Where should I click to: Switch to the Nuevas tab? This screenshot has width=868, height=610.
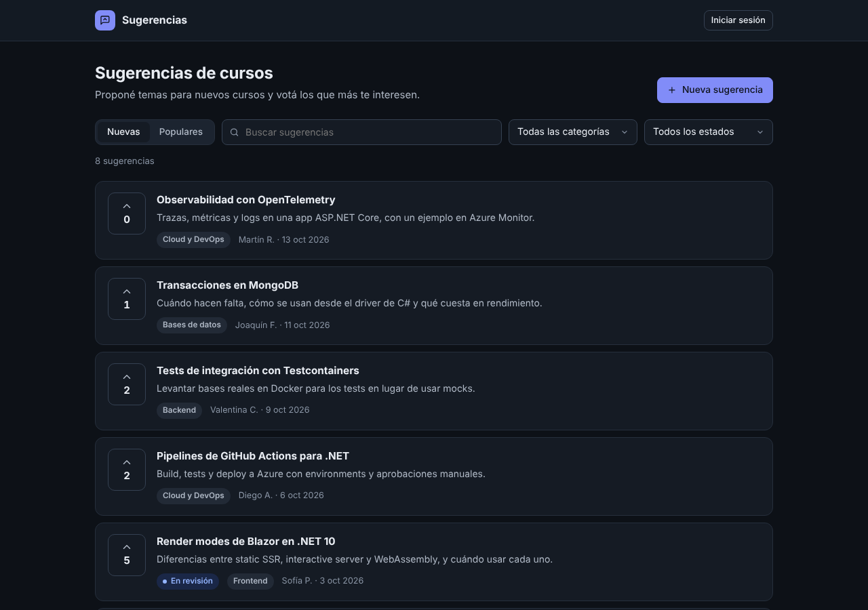123,132
